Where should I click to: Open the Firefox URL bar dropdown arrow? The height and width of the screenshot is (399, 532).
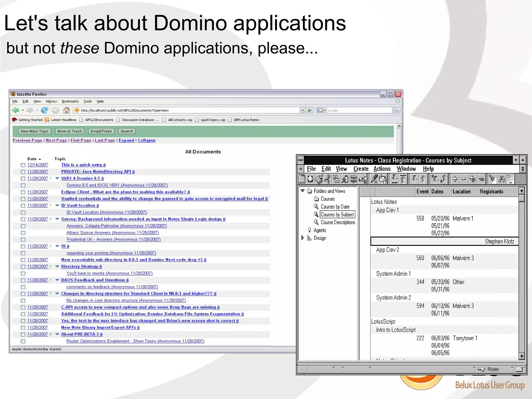coord(303,110)
